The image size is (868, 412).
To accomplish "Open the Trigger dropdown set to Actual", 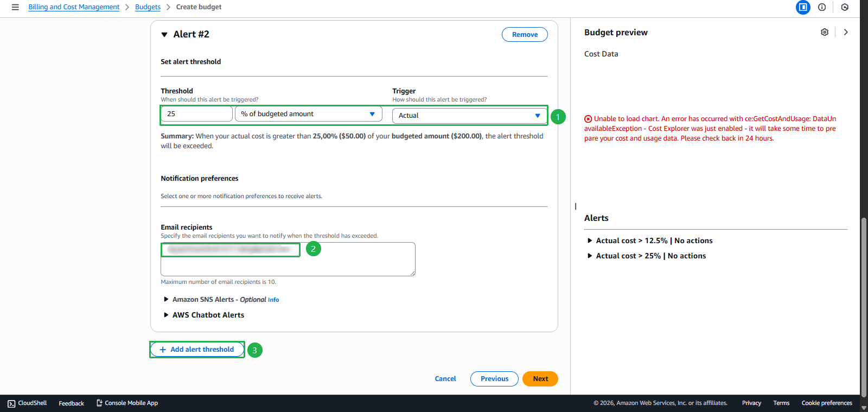I will [x=469, y=116].
